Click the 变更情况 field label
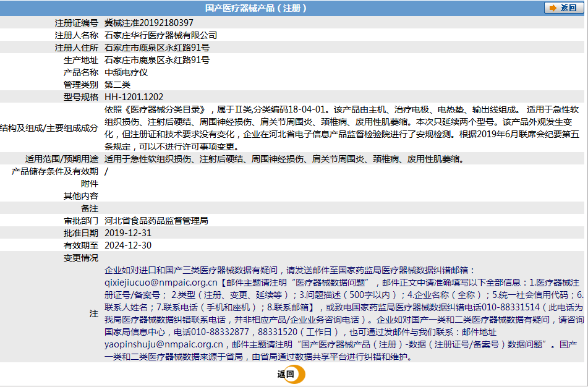The image size is (588, 387). tap(81, 258)
